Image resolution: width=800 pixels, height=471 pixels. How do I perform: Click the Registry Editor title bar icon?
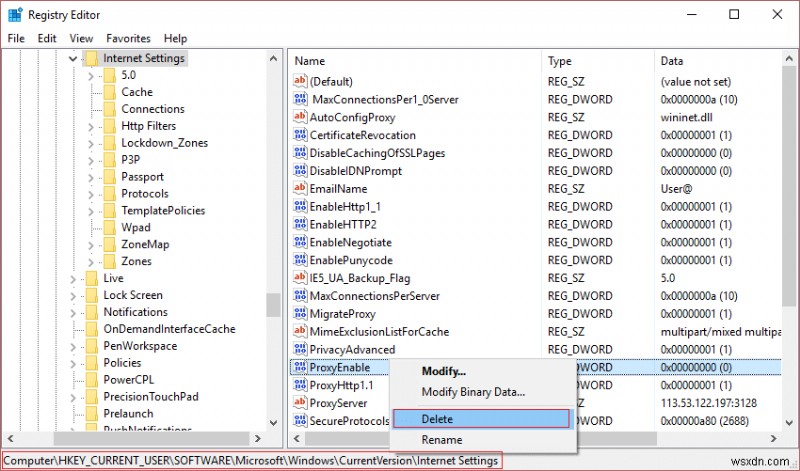[x=15, y=15]
